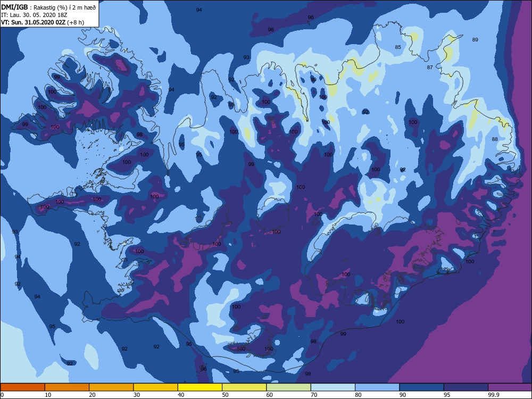532x399 pixels.
Task: Pick the purple above-99.9 legend swatch
Action: coord(510,387)
